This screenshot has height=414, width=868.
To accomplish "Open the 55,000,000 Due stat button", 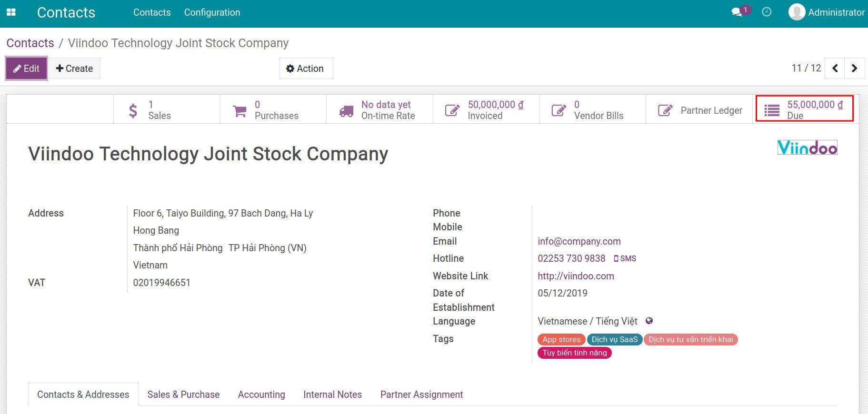I will [805, 109].
